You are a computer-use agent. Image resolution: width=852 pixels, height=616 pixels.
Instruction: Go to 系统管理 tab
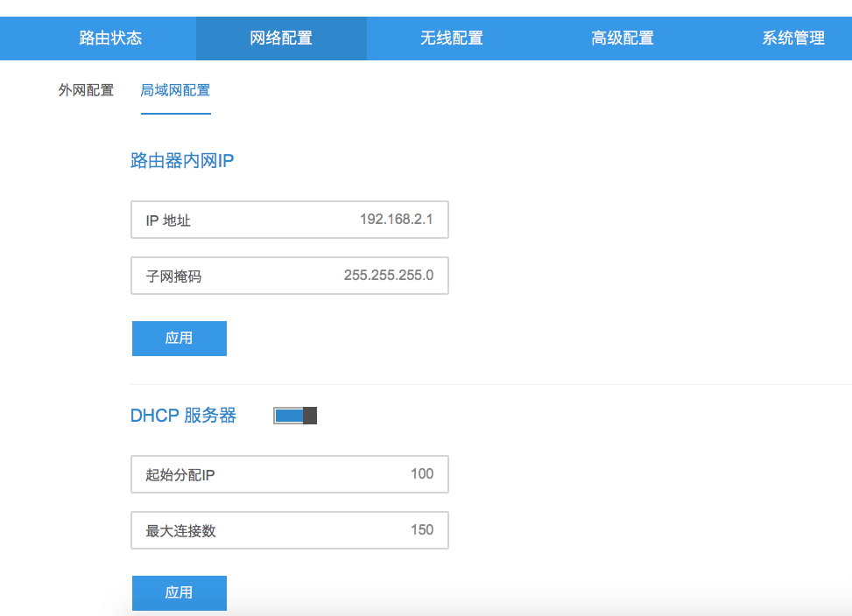click(792, 38)
